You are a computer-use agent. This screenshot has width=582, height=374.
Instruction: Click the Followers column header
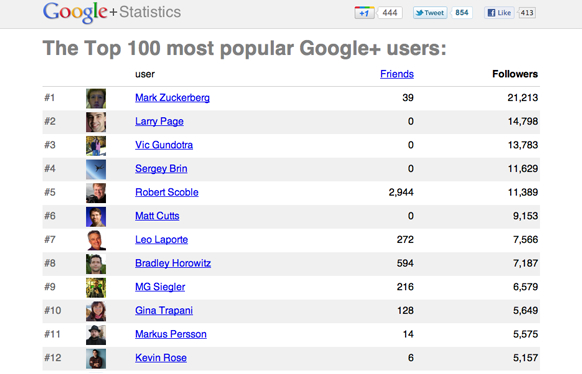515,74
